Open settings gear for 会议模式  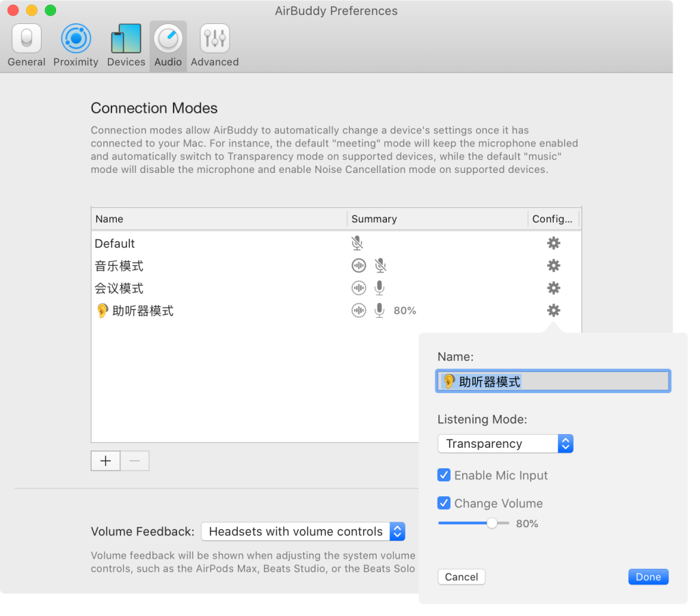(x=553, y=288)
